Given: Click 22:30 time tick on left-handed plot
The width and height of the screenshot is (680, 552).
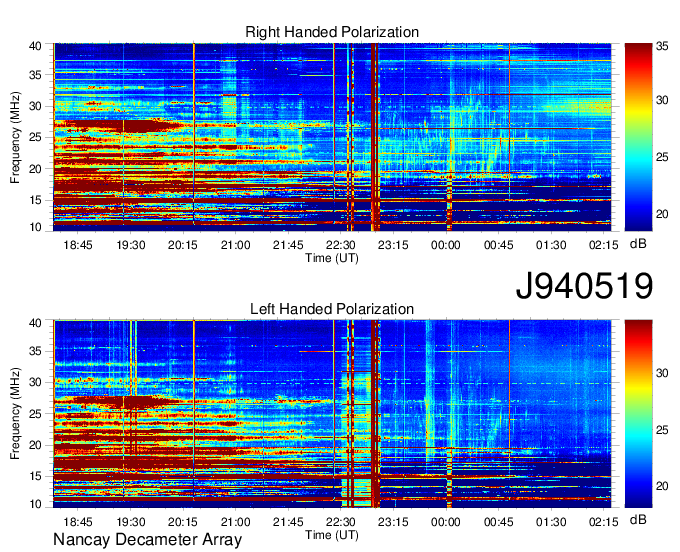Looking at the screenshot, I should pos(341,522).
